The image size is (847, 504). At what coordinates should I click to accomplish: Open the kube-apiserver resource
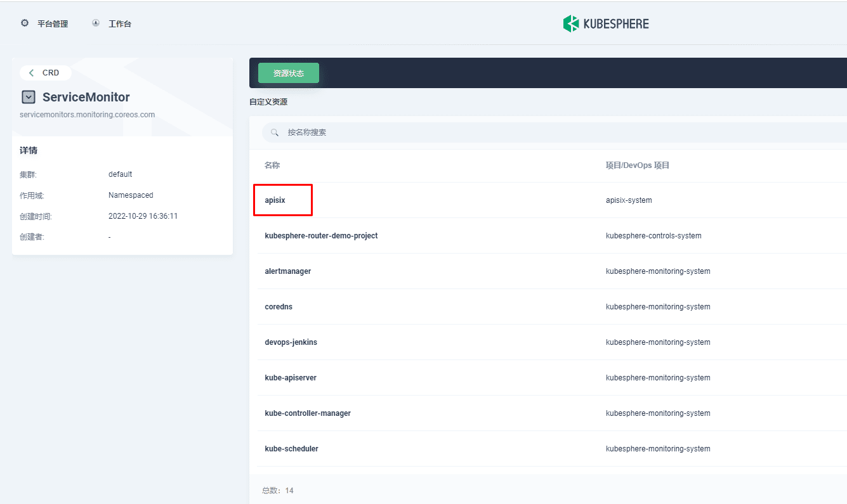[x=291, y=378]
